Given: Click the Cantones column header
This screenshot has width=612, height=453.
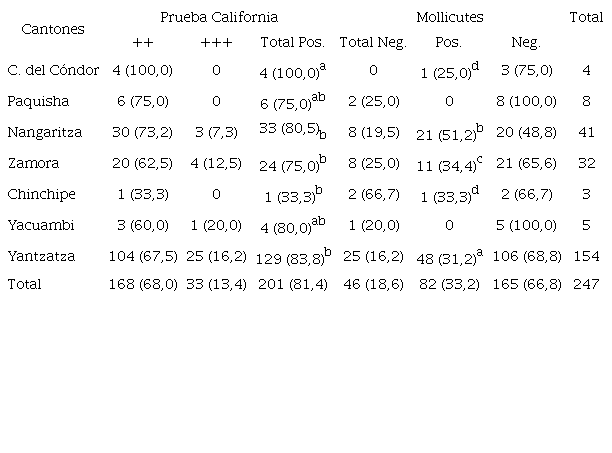Looking at the screenshot, I should (53, 29).
